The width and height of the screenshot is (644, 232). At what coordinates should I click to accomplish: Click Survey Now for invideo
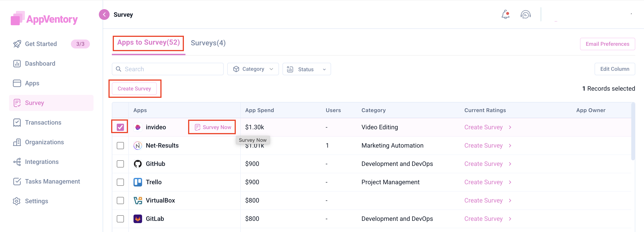pos(213,127)
